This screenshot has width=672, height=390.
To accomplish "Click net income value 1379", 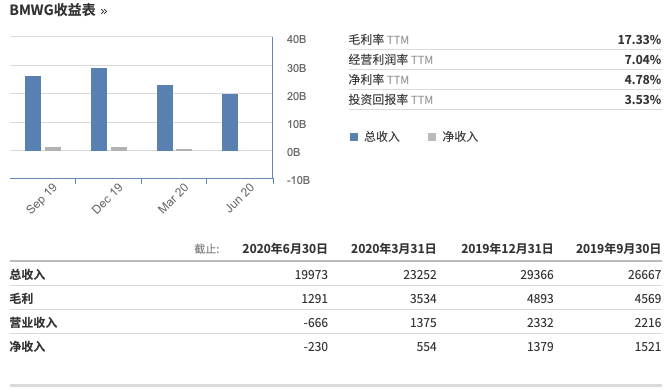I will click(540, 347).
